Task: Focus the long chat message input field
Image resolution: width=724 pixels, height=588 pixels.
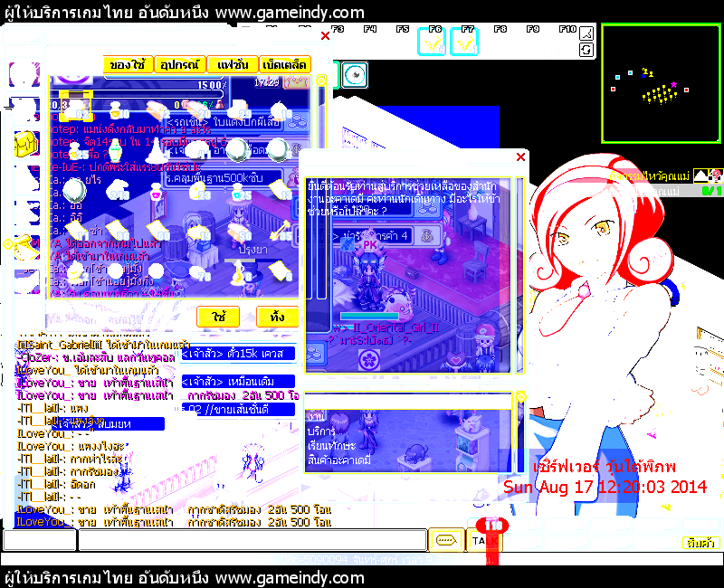Action: tap(252, 540)
